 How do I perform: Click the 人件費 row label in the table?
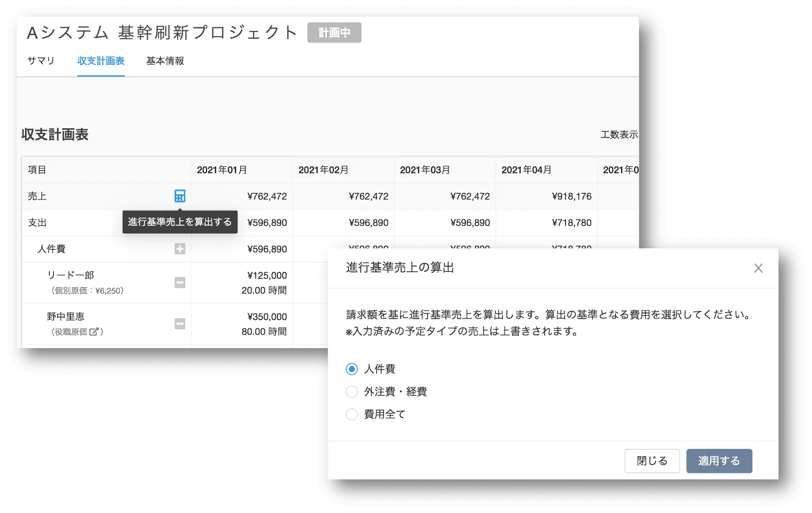click(x=51, y=249)
